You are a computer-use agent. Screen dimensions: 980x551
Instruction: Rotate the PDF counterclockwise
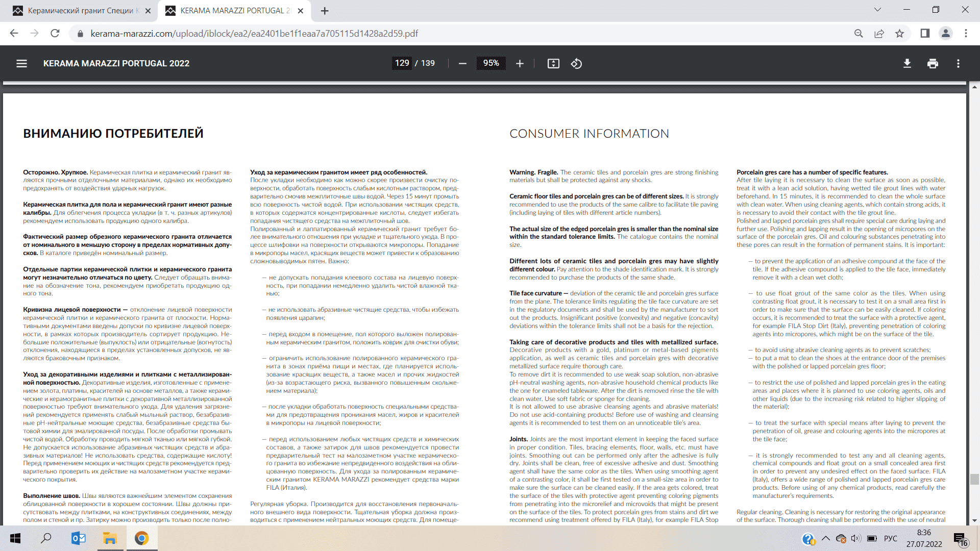576,63
